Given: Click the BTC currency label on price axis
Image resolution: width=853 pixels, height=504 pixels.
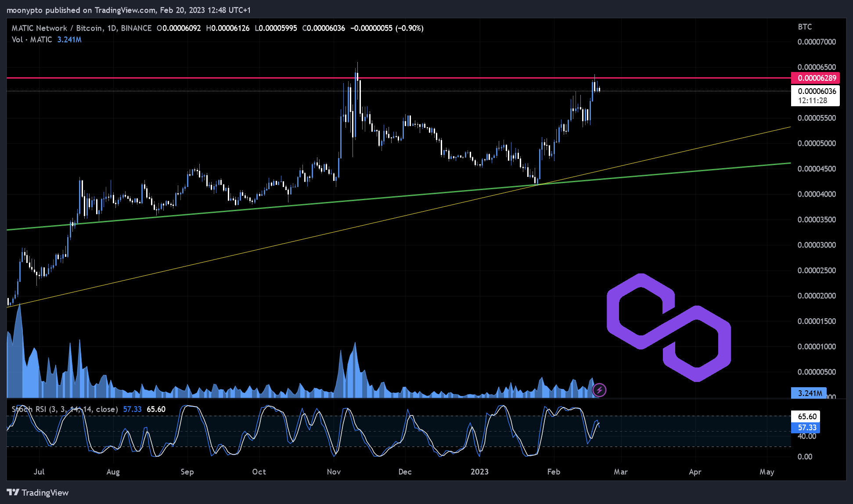Looking at the screenshot, I should click(805, 27).
